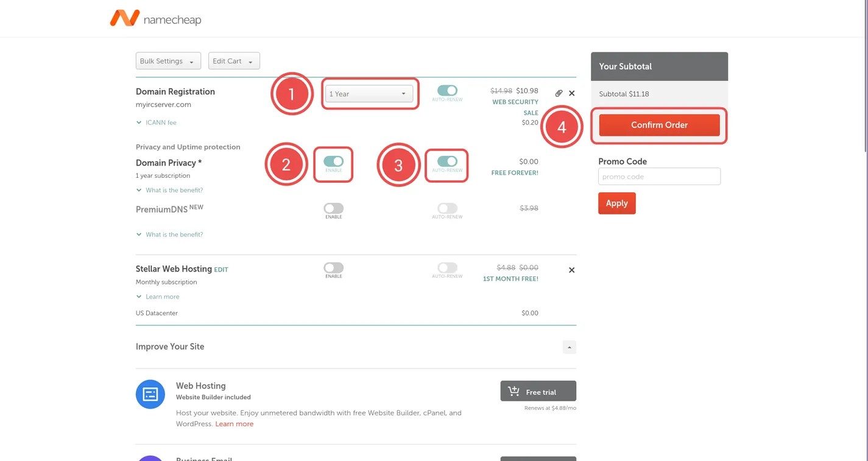
Task: Click the blue Web Hosting icon
Action: tap(150, 394)
